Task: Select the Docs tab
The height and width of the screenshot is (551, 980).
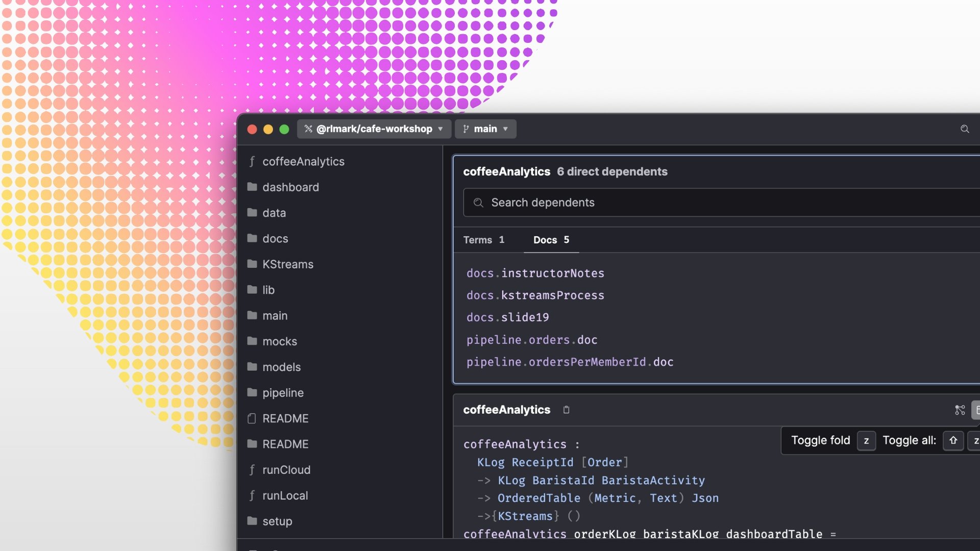Action: pyautogui.click(x=551, y=240)
